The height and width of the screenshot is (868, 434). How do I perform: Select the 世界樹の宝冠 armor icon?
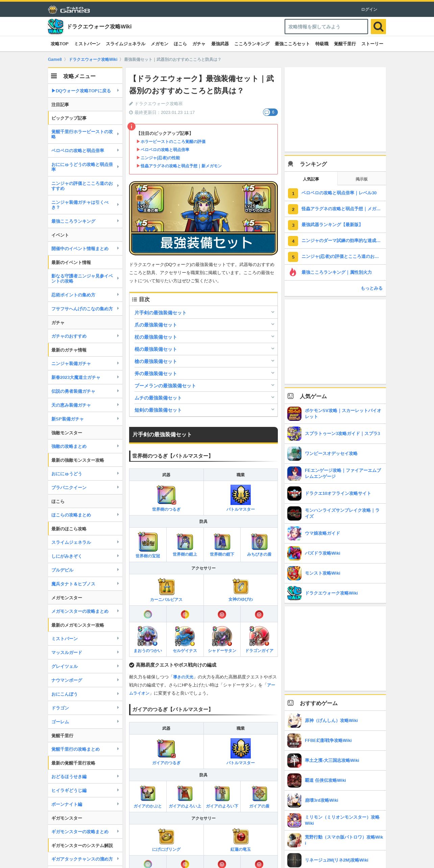tap(148, 542)
